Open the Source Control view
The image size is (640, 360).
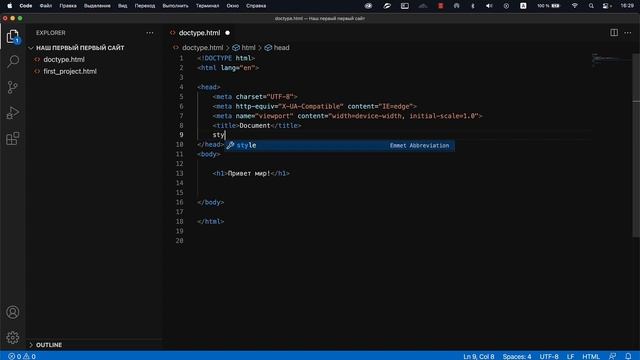tap(13, 87)
